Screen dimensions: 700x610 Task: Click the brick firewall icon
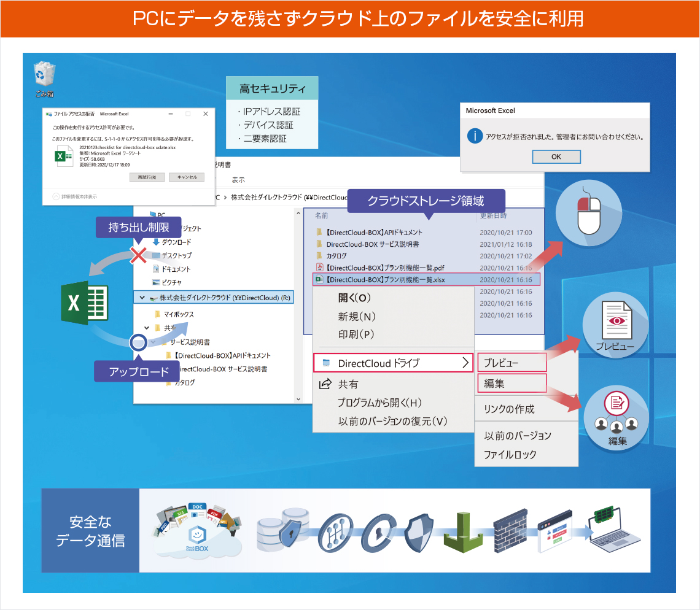coord(511,531)
